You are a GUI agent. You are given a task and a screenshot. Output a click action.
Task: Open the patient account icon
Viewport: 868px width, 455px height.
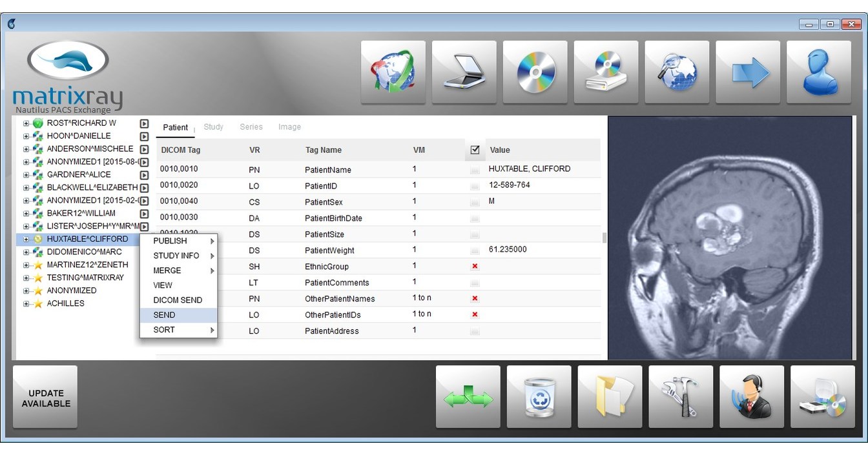(x=818, y=71)
